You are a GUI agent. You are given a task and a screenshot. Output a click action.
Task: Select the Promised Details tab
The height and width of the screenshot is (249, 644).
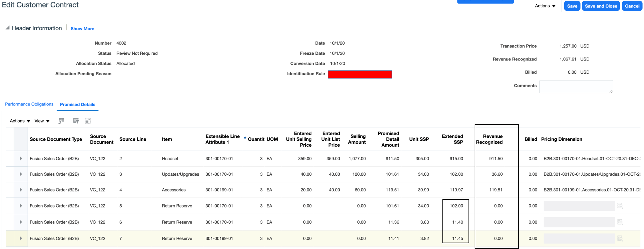click(x=78, y=105)
